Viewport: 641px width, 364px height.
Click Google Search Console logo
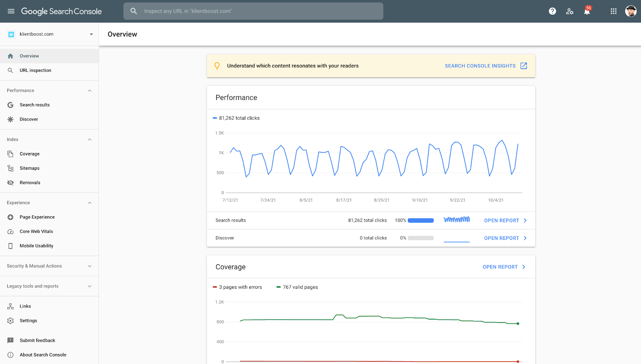61,11
